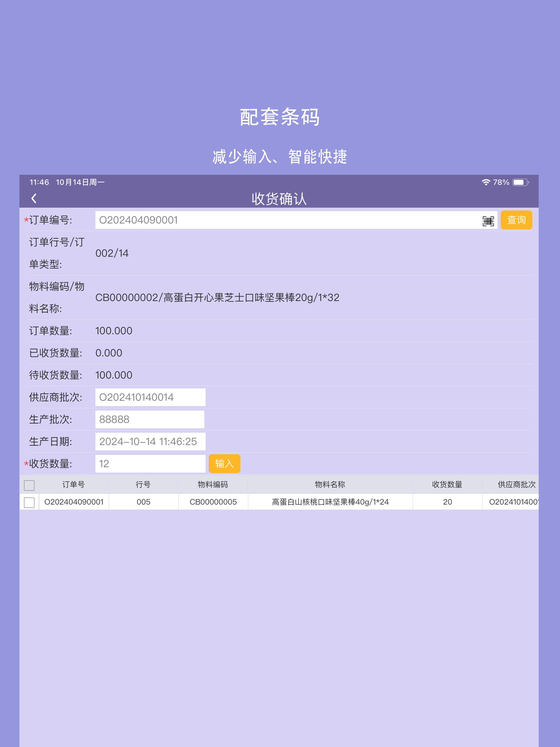Select the table cell CB00000005

[x=213, y=502]
